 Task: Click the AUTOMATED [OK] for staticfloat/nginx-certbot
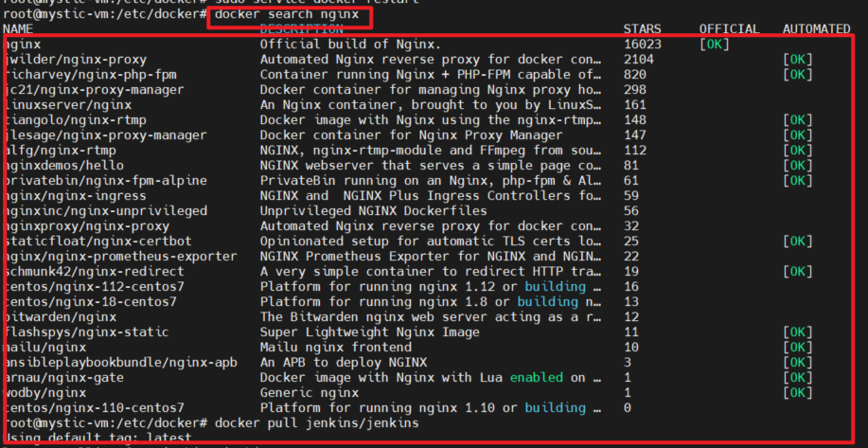(798, 241)
